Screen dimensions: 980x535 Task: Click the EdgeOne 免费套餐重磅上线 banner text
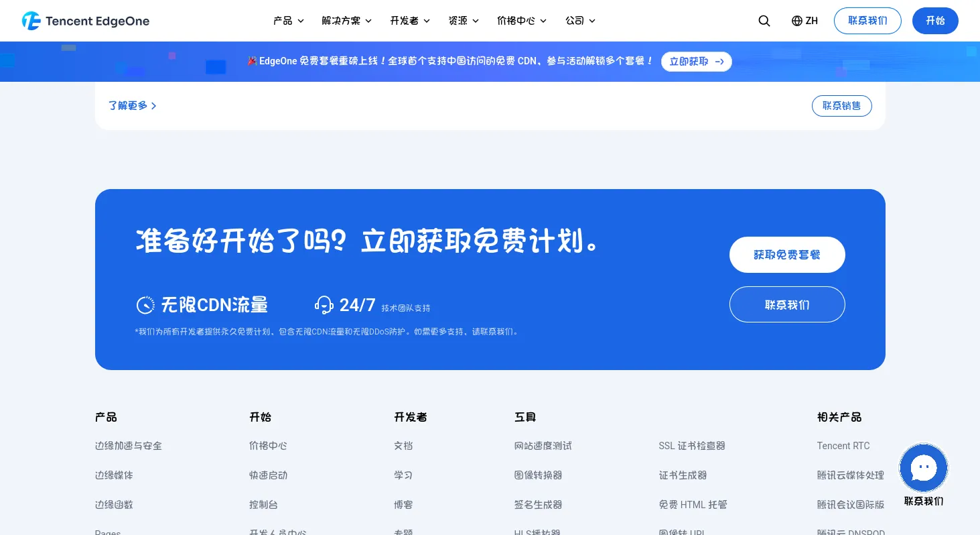tap(450, 62)
